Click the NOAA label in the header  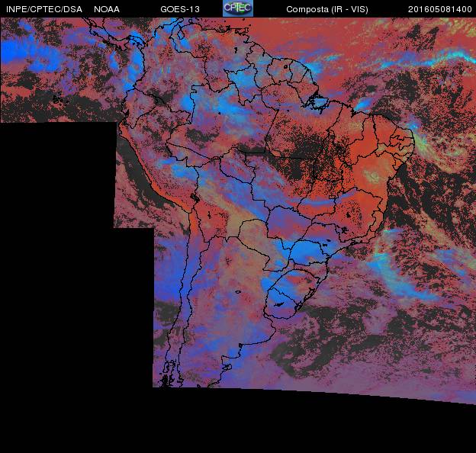coord(107,9)
